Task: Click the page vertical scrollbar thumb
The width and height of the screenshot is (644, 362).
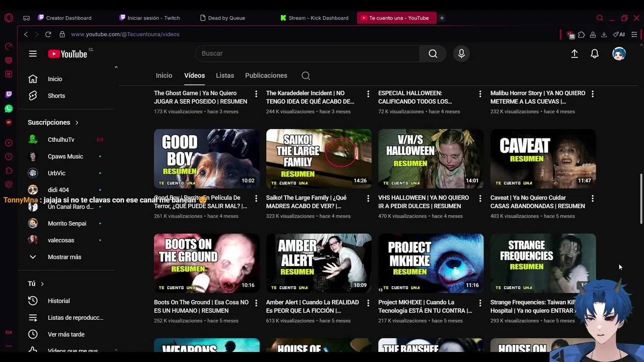Action: tap(641, 199)
